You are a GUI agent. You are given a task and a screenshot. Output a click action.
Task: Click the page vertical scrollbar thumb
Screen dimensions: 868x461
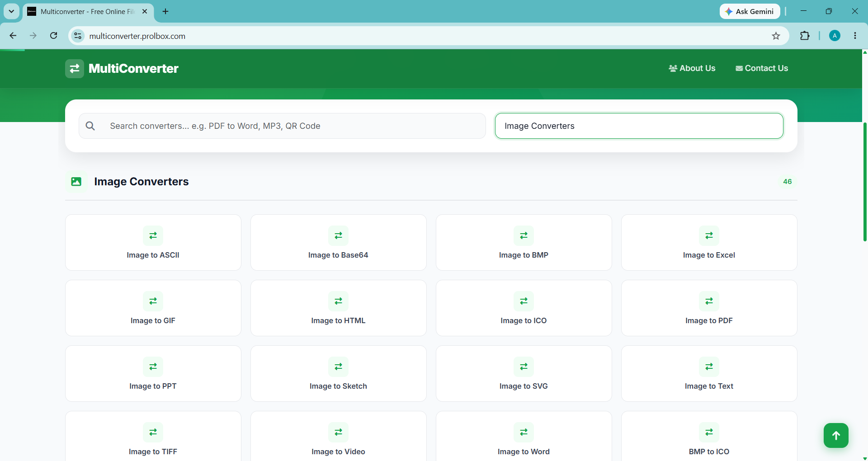click(x=865, y=182)
